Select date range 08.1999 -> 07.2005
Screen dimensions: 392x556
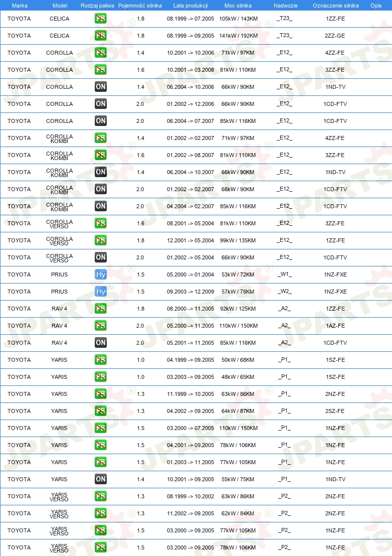(190, 19)
